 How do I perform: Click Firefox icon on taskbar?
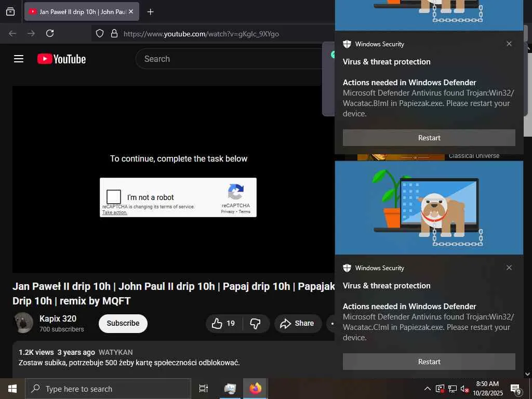256,389
